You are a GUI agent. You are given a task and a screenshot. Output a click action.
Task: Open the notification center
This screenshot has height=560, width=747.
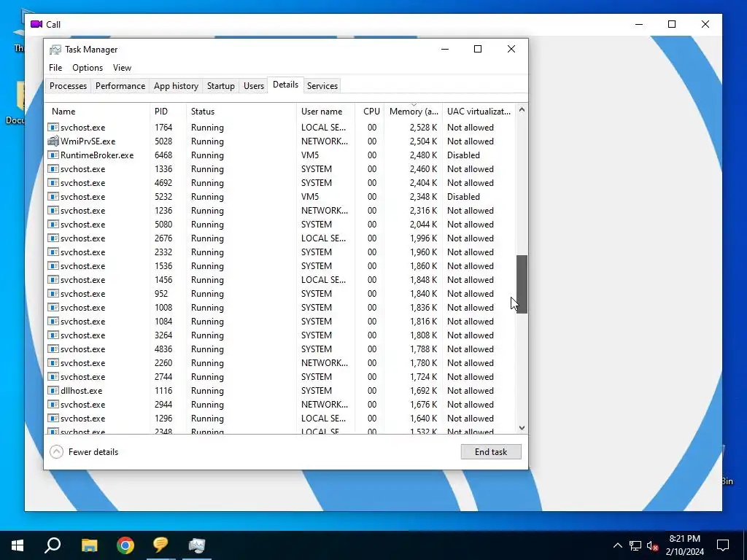pos(723,545)
